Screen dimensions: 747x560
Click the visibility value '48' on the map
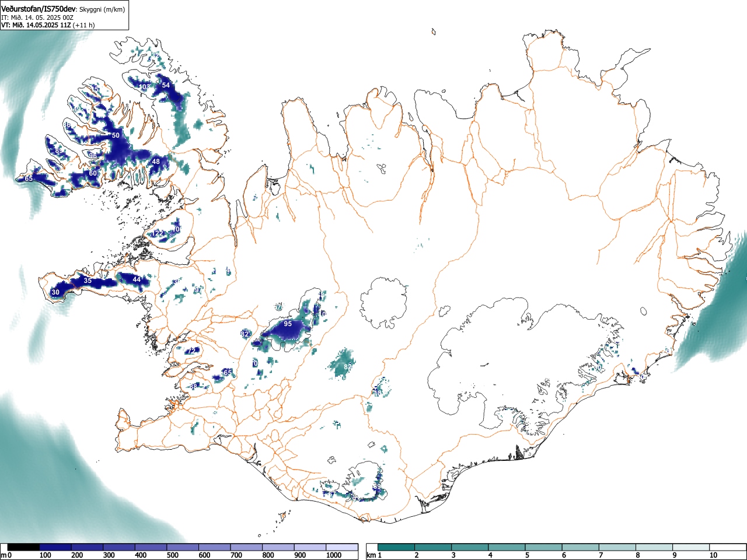pos(156,162)
